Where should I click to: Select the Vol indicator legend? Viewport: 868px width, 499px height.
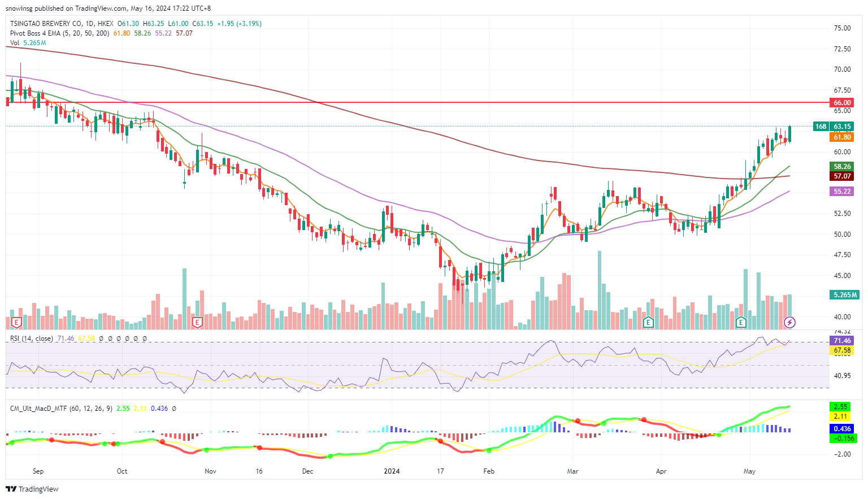pyautogui.click(x=15, y=43)
